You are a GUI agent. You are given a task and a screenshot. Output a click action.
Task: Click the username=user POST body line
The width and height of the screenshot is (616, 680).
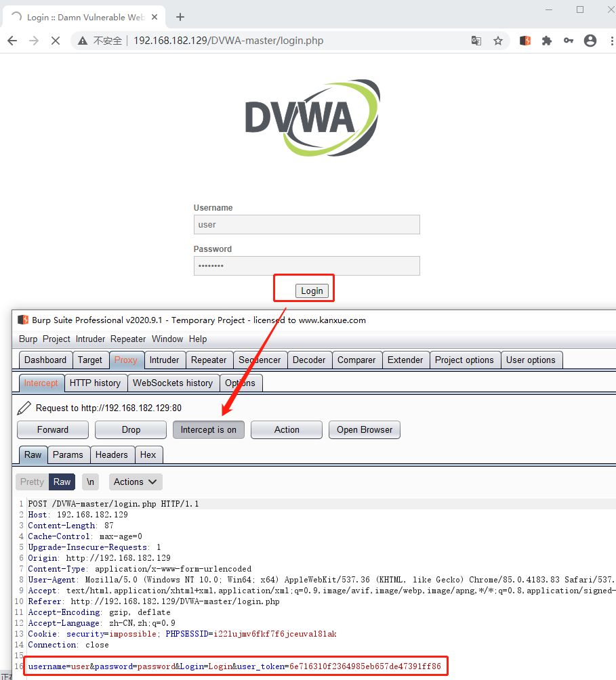coord(234,666)
